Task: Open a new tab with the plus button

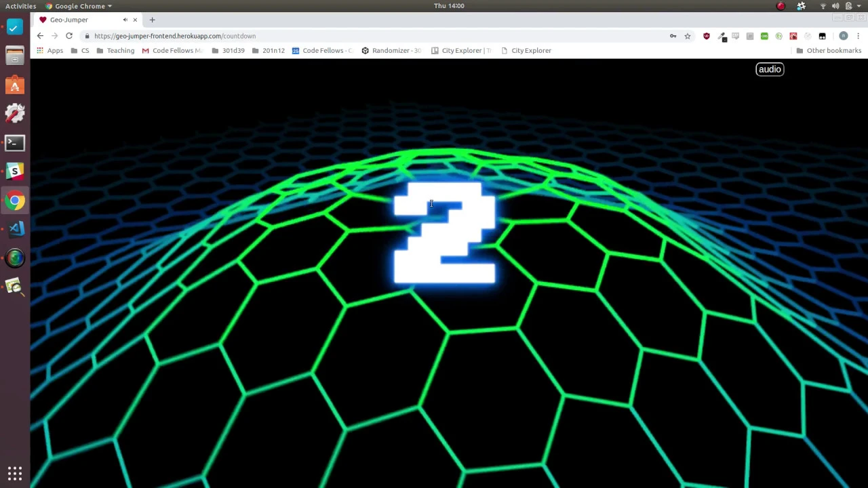Action: click(152, 20)
